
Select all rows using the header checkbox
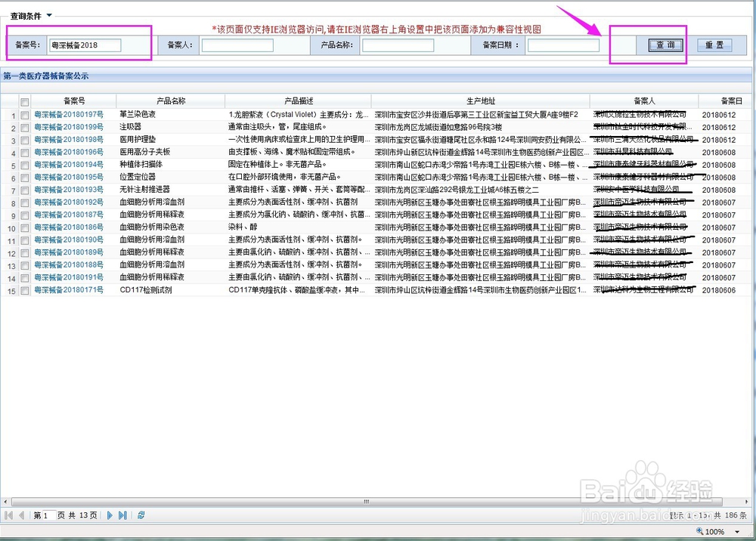pyautogui.click(x=25, y=102)
